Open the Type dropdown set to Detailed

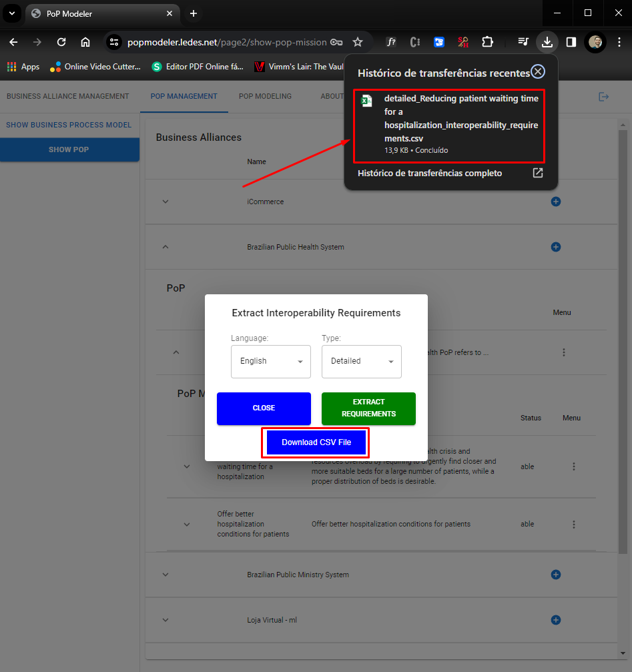[362, 361]
